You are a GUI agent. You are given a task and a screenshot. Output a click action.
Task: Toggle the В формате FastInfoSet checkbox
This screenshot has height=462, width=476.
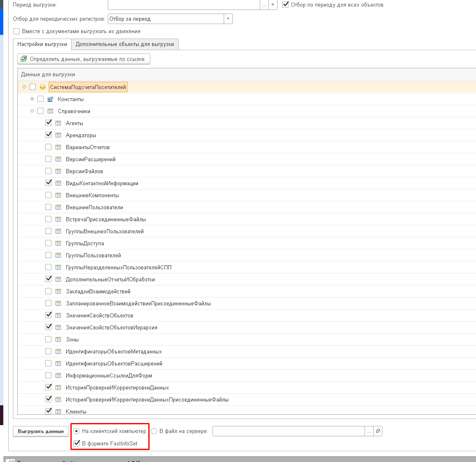(77, 443)
